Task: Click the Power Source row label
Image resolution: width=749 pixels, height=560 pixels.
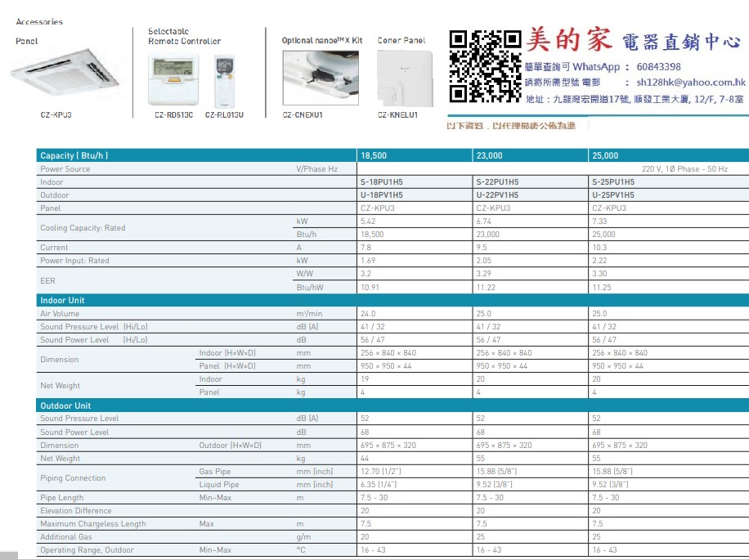Action: click(x=65, y=169)
